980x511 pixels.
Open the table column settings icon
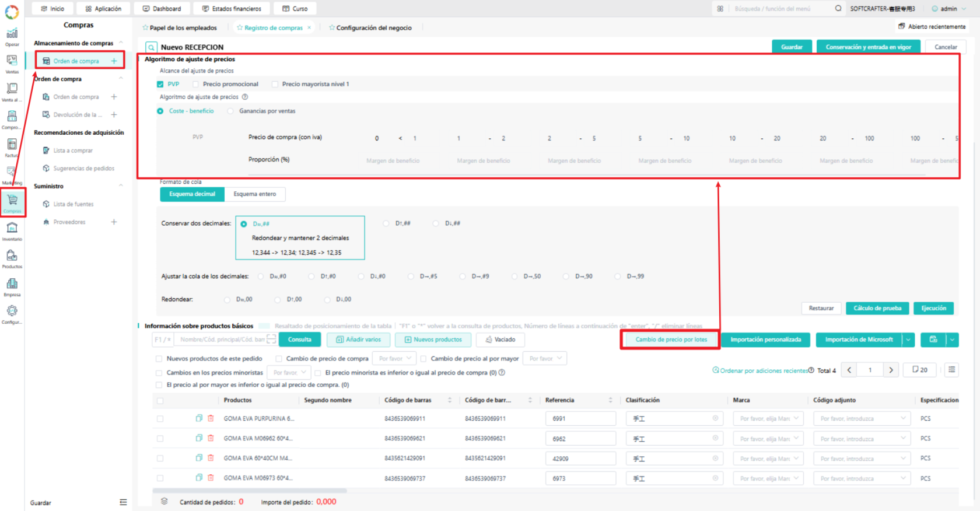coord(951,370)
